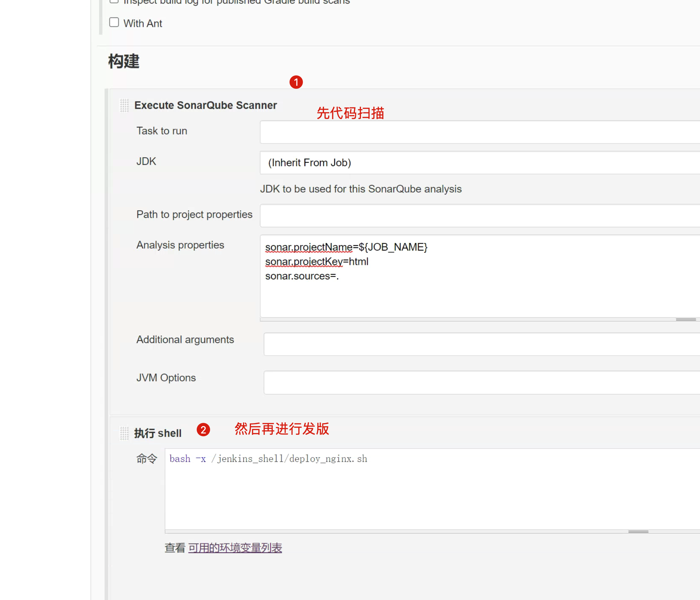Viewport: 700px width, 600px height.
Task: Click the red circle numbered 2
Action: tap(203, 429)
